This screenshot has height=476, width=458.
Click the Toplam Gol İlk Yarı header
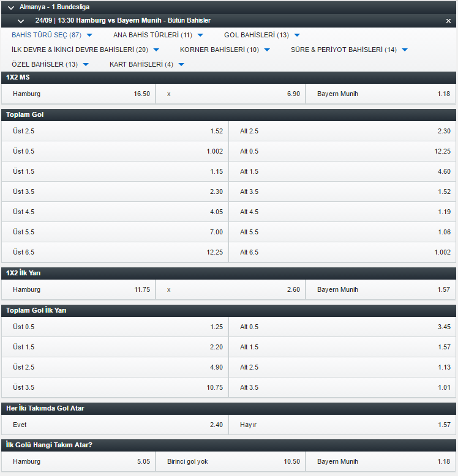[x=36, y=310]
